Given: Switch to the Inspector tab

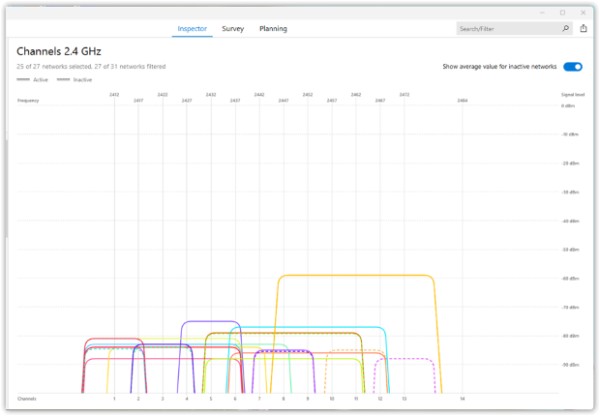Looking at the screenshot, I should click(192, 29).
